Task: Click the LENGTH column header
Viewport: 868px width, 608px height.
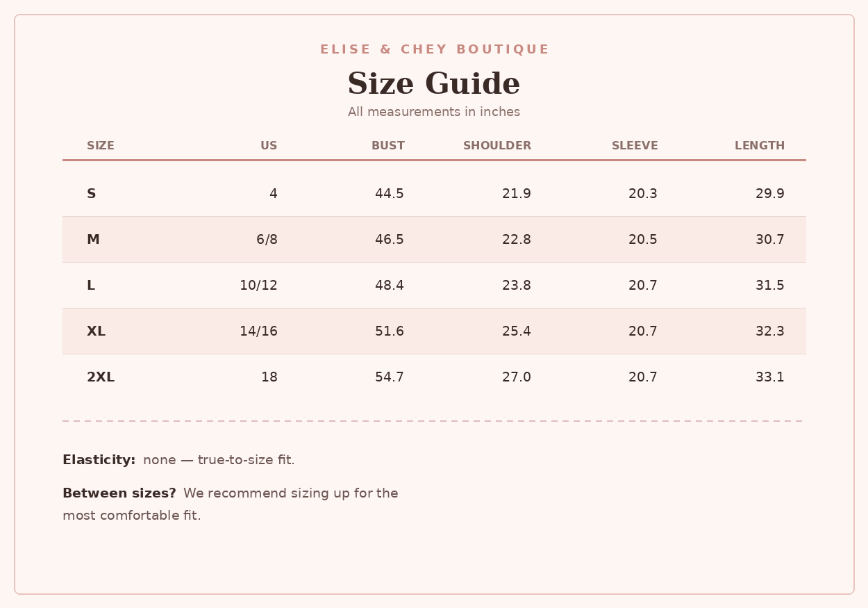Action: click(x=760, y=146)
